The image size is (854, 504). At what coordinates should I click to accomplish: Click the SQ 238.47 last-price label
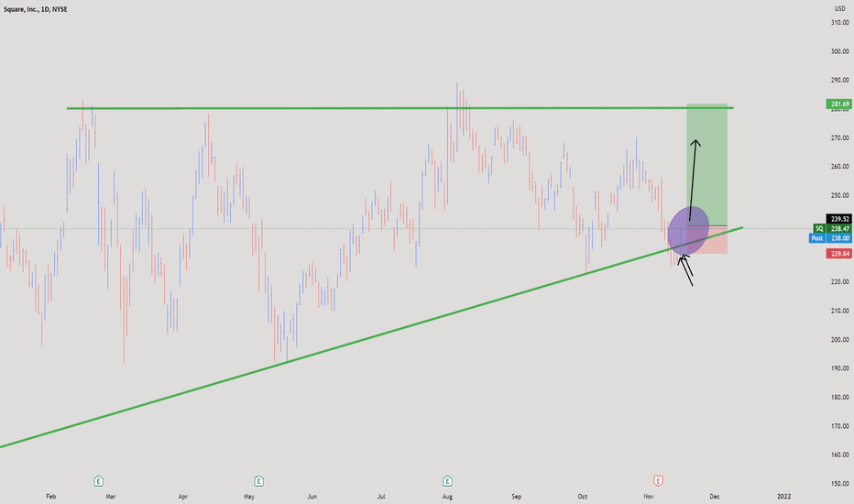tap(832, 229)
